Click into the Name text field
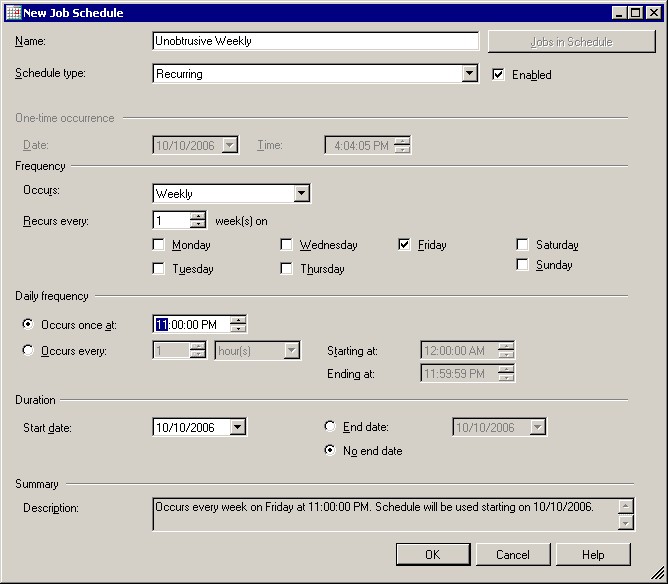 [315, 41]
